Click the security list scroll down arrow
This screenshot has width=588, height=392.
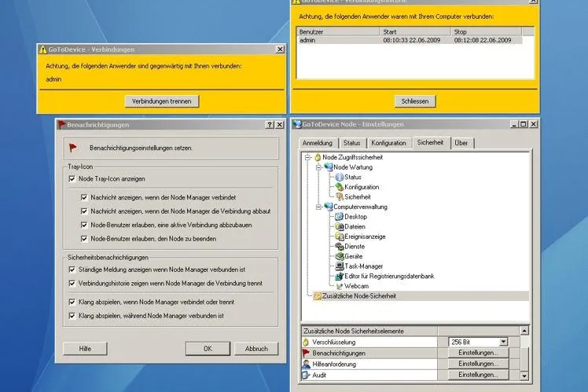[x=524, y=376]
